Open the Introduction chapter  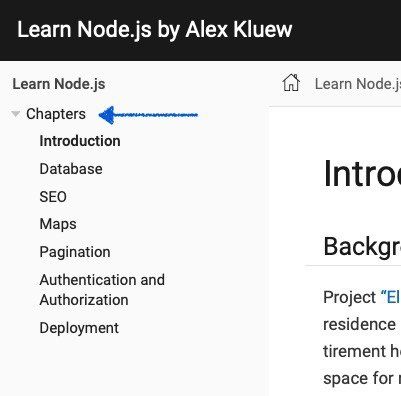point(80,141)
